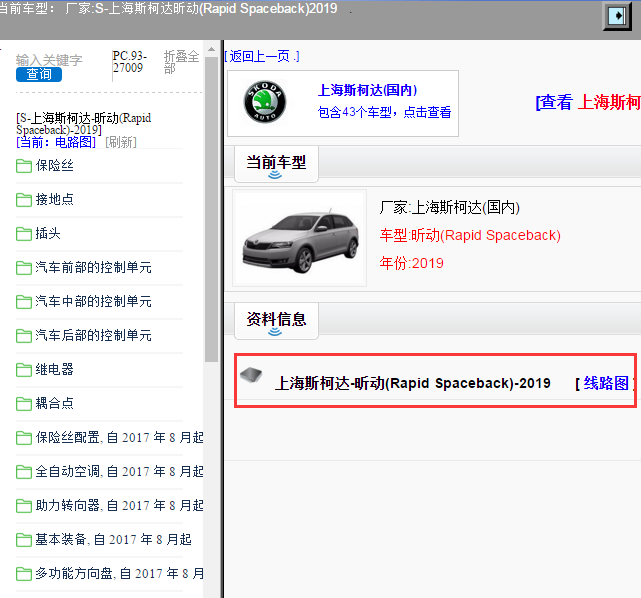The width and height of the screenshot is (641, 598).
Task: Click the left panel vertical scrollbar thumb
Action: coord(211,209)
